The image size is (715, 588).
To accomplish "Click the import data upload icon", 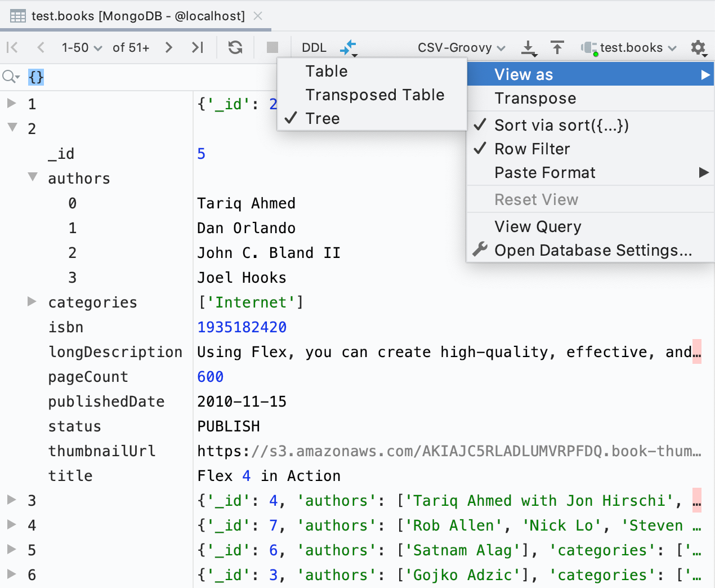I will (557, 47).
